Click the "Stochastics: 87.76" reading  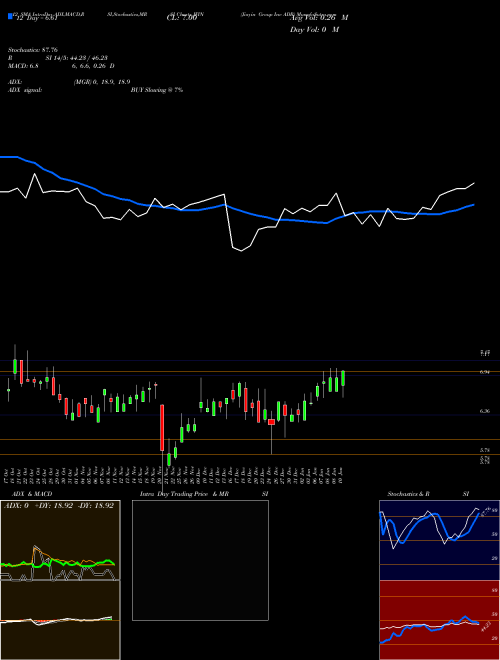tap(33, 50)
